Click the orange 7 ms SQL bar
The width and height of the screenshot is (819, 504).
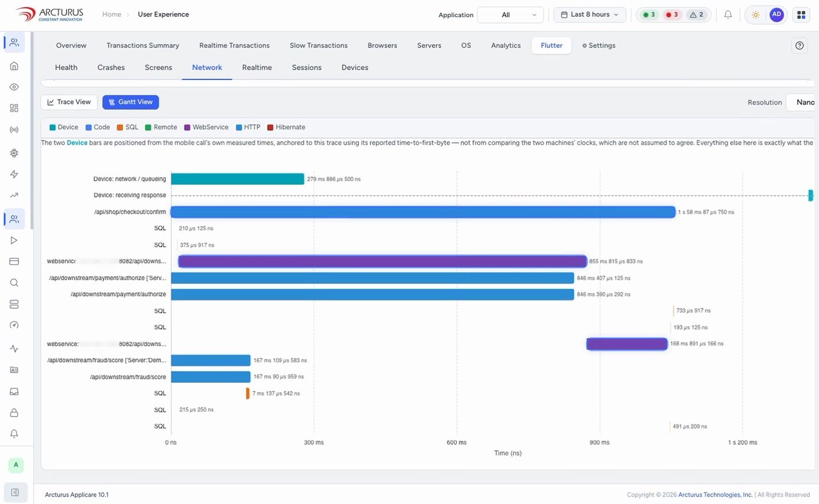248,394
